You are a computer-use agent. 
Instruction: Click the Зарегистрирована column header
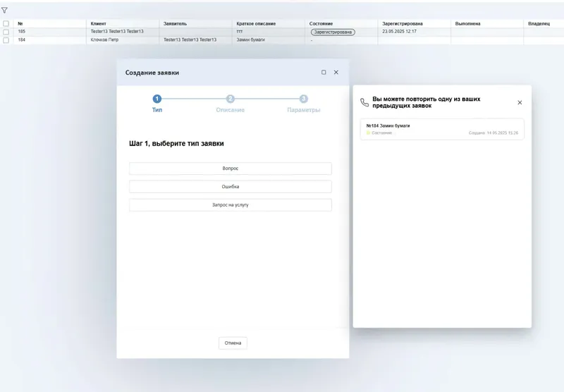[402, 24]
